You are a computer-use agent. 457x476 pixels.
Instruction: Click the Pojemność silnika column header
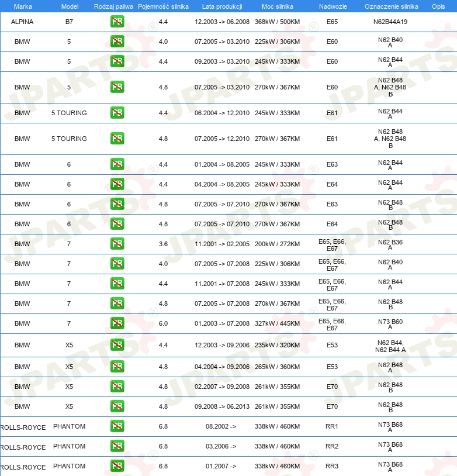[x=163, y=6]
